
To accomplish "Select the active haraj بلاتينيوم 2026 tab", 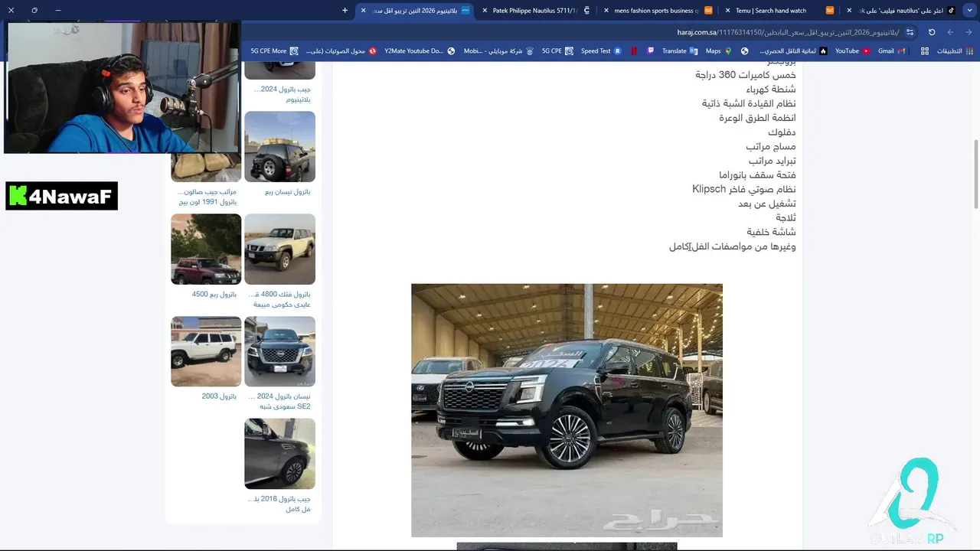I will [415, 11].
